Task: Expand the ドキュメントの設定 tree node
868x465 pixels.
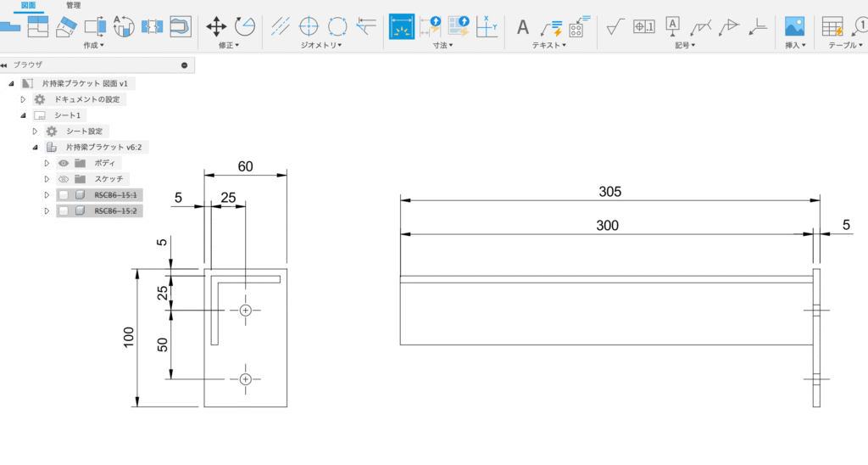Action: (x=24, y=99)
